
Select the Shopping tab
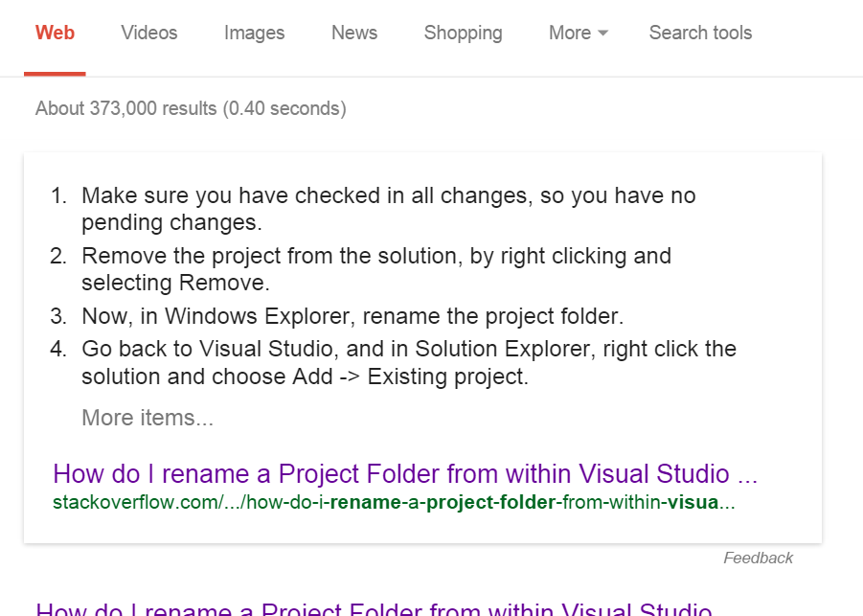pyautogui.click(x=463, y=33)
